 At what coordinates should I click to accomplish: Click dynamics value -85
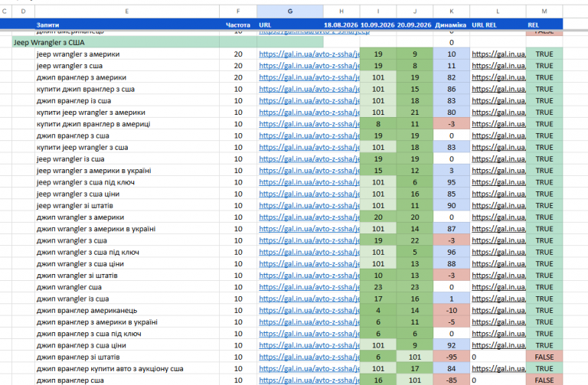[452, 380]
